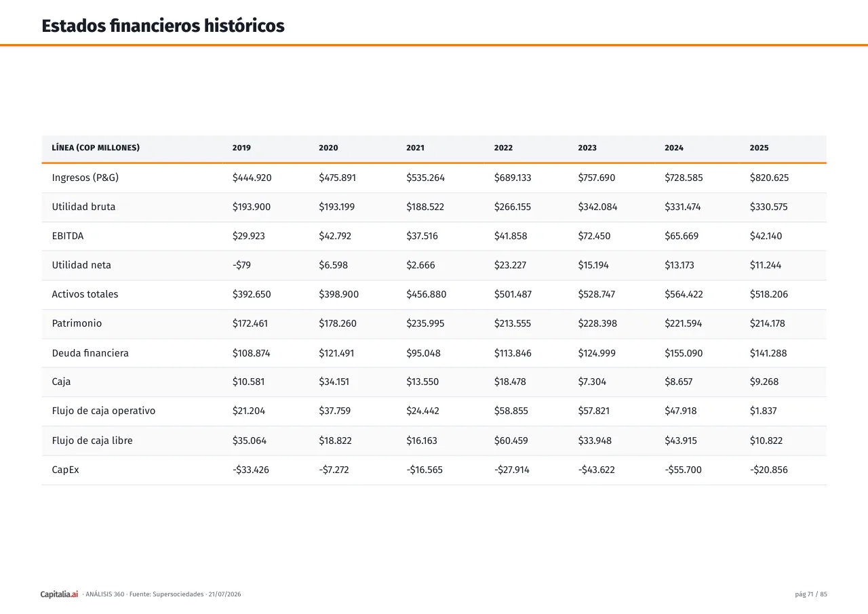Screen dimensions: 868x614
Task: Select the Activos totales row label
Action: click(85, 294)
